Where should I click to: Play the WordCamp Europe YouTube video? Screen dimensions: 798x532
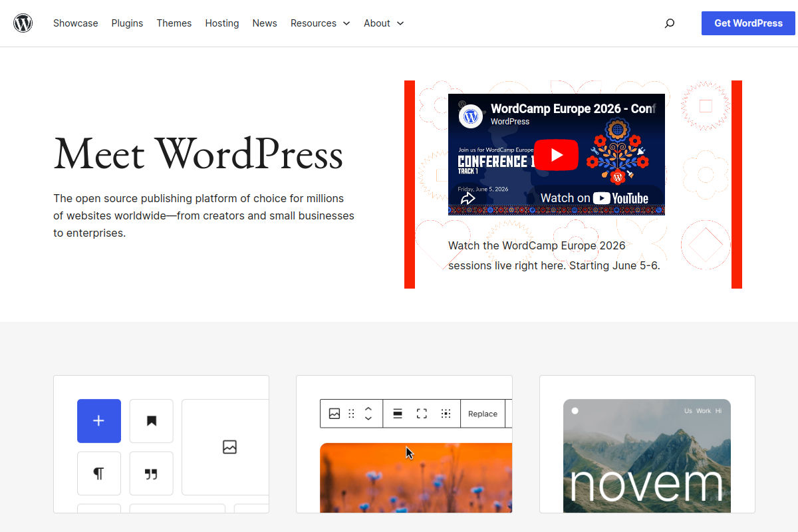556,155
